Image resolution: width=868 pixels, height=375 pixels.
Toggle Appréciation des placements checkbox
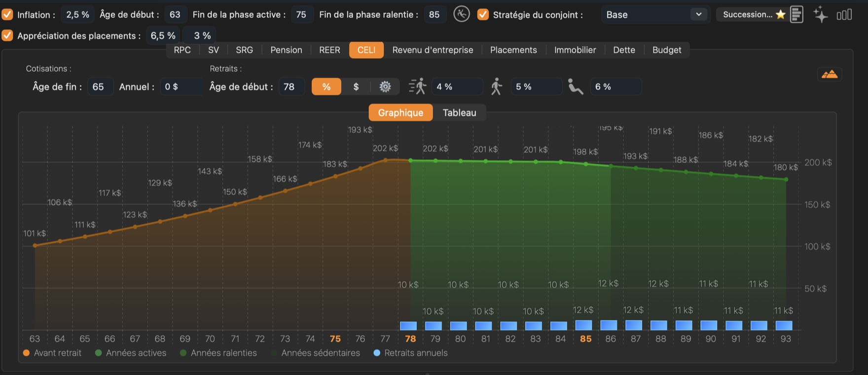[7, 36]
